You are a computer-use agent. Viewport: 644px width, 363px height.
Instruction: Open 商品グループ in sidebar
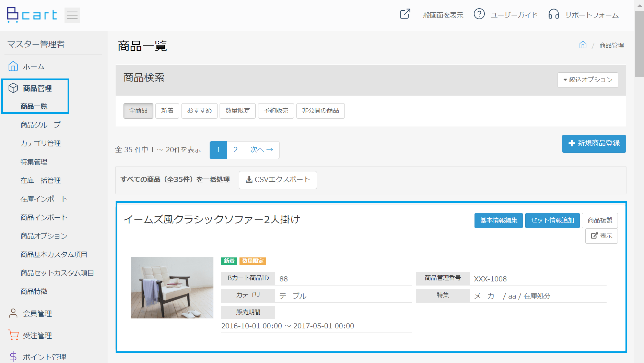40,125
